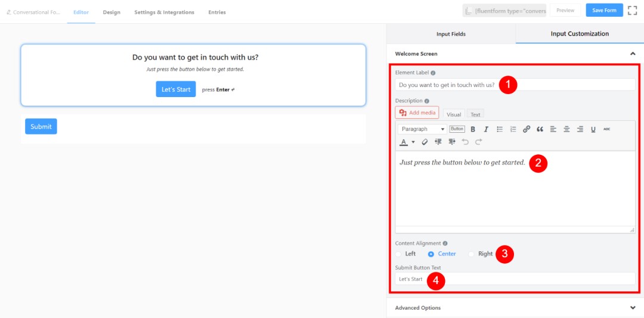644x318 pixels.
Task: Align description text right
Action: click(x=580, y=129)
